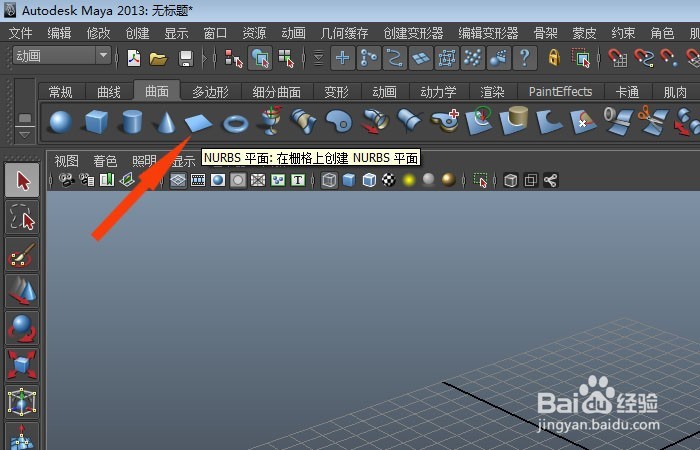Image resolution: width=700 pixels, height=450 pixels.
Task: Create a NURBS cylinder from the shelf
Action: tap(132, 122)
